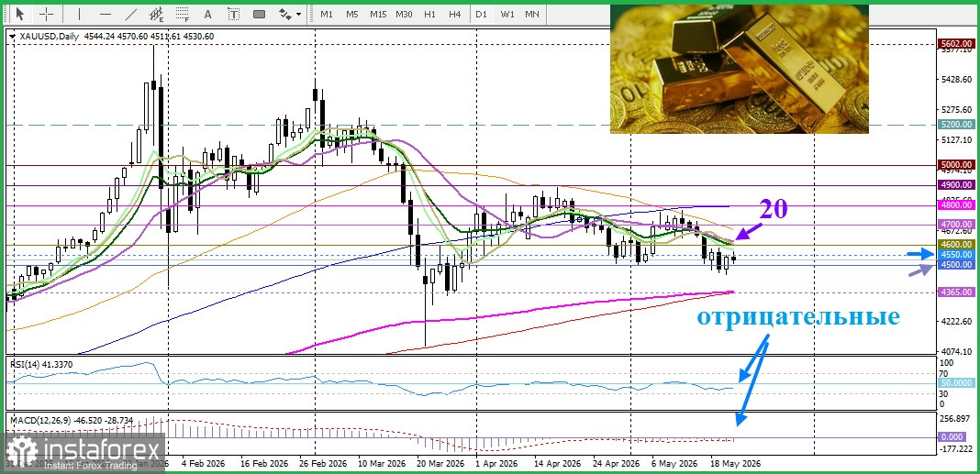The width and height of the screenshot is (980, 474).
Task: Select the W1 timeframe
Action: pos(507,14)
